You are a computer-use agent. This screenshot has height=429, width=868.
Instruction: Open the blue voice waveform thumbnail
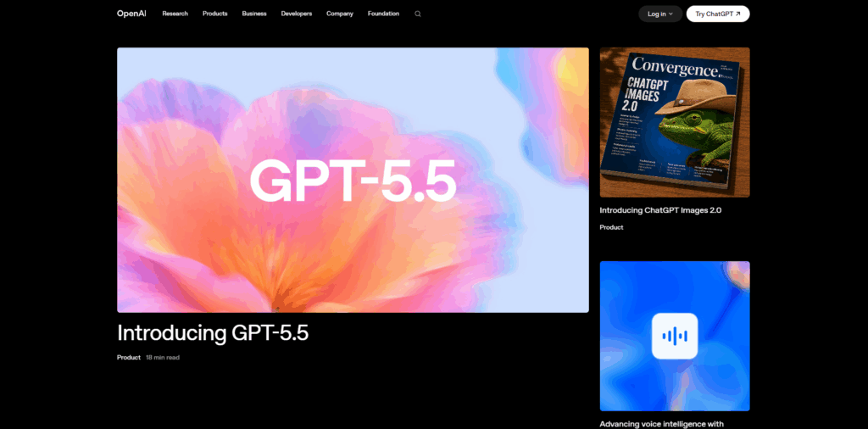click(x=675, y=336)
